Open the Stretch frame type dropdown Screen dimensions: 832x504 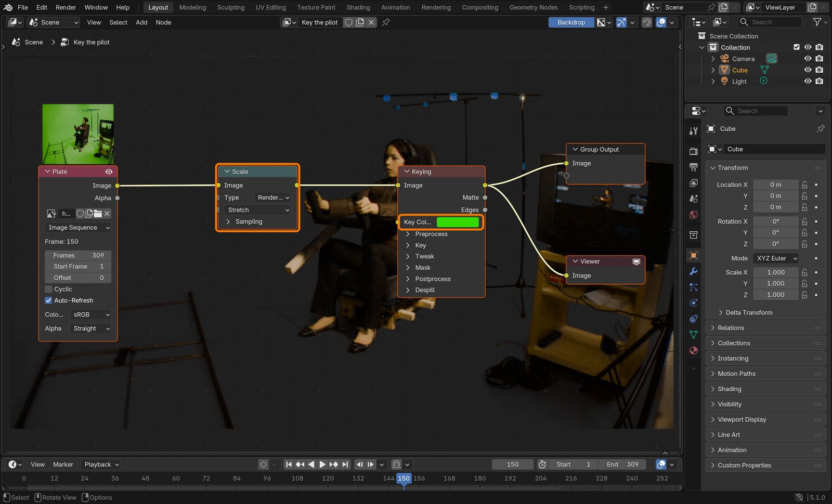pyautogui.click(x=257, y=210)
